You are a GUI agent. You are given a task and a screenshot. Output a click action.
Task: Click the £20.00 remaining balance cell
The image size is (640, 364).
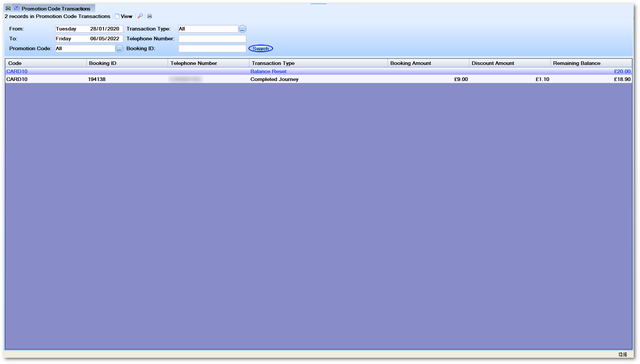click(622, 71)
